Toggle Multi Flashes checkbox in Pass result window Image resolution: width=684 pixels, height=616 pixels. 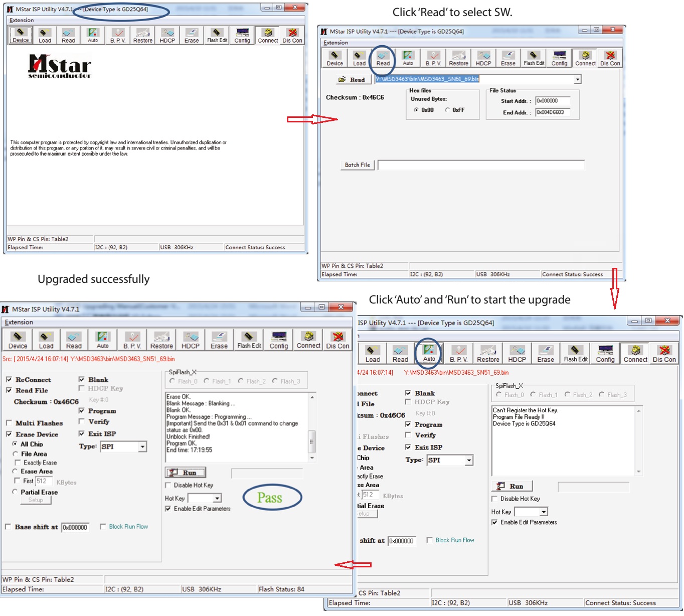tap(9, 423)
